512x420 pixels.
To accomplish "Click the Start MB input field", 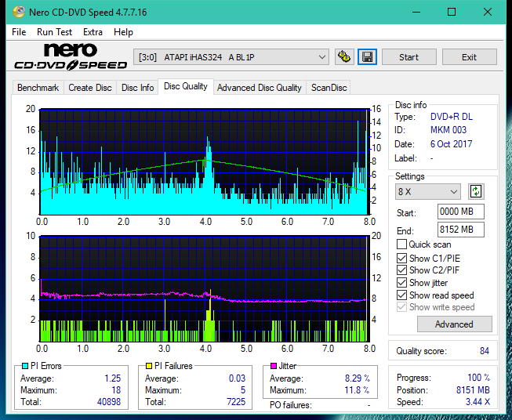I will coord(460,212).
